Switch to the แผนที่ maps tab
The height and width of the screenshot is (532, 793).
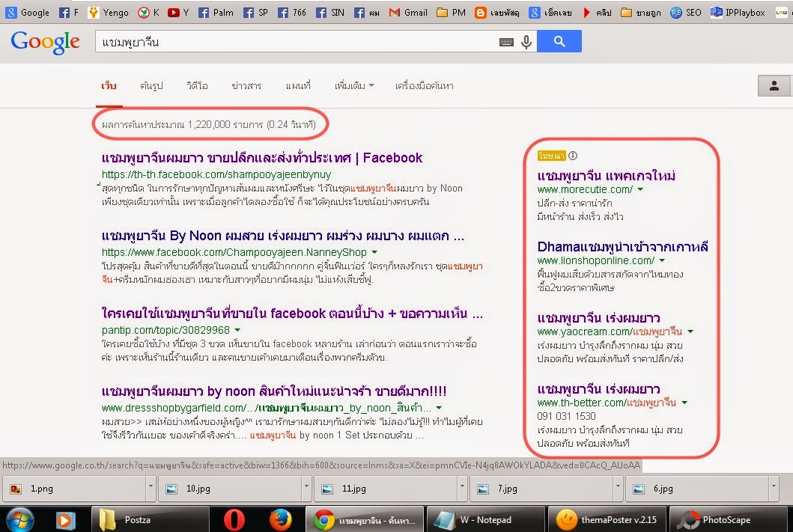coord(298,86)
